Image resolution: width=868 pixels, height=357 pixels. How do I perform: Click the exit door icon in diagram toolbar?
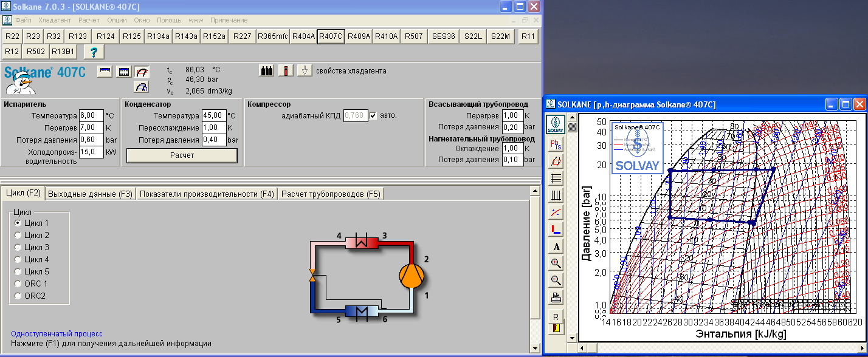click(x=556, y=328)
